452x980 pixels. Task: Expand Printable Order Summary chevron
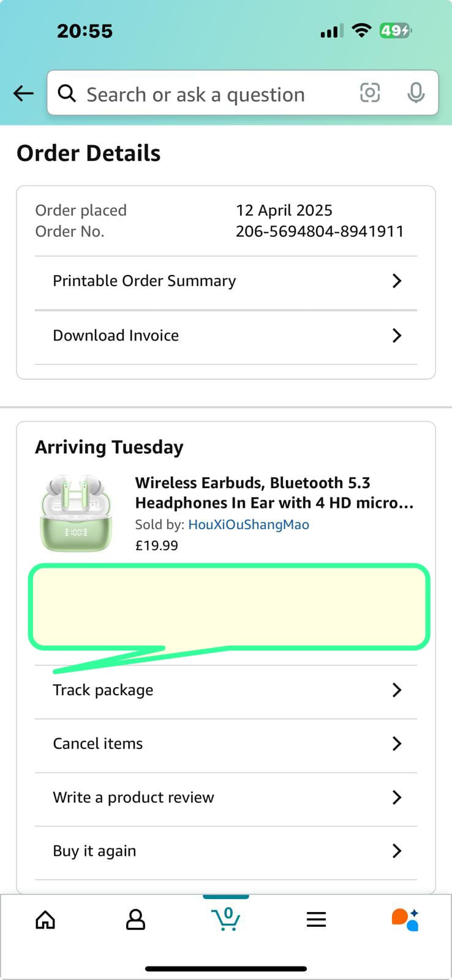coord(397,281)
